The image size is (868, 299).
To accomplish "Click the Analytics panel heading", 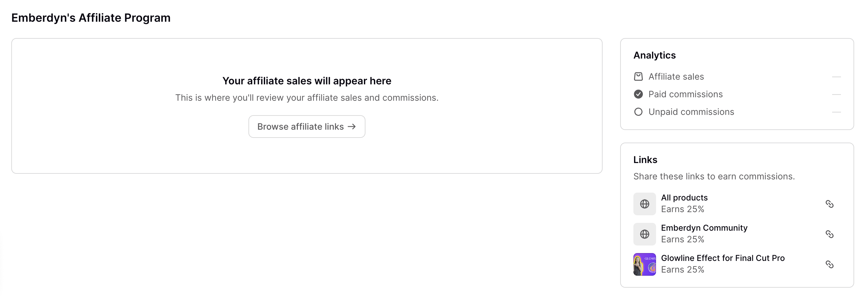I will 654,55.
